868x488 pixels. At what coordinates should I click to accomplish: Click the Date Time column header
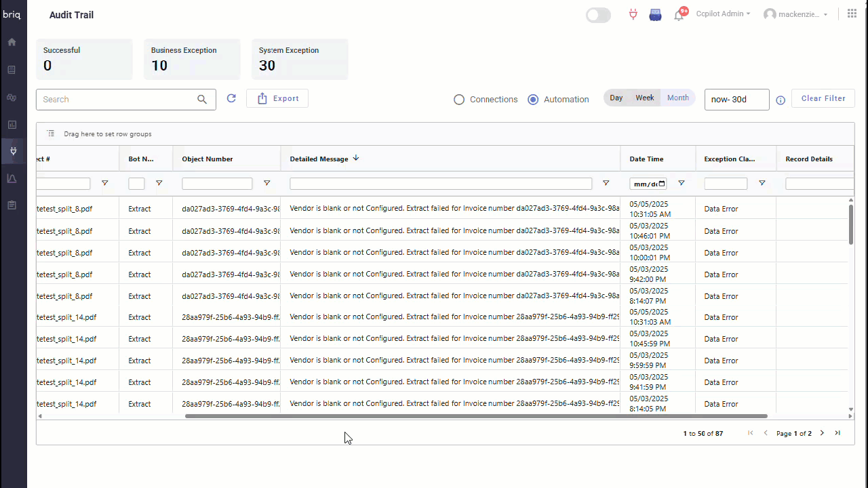(x=646, y=159)
